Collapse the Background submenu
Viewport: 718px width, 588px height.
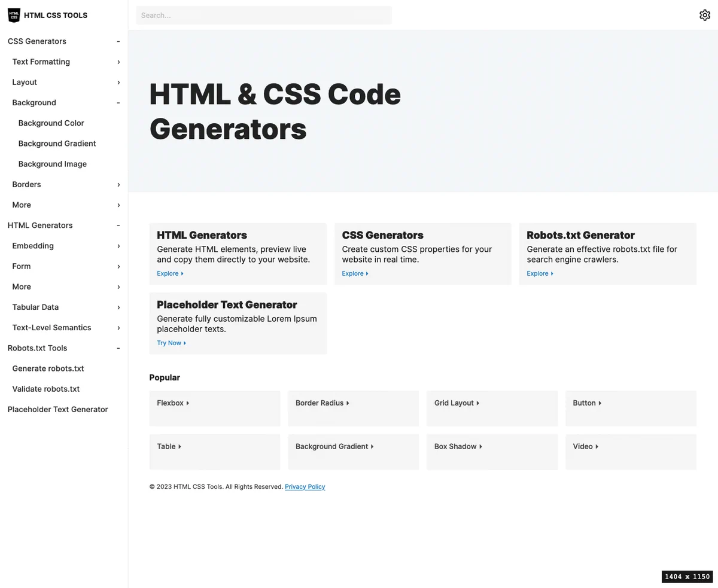[118, 102]
